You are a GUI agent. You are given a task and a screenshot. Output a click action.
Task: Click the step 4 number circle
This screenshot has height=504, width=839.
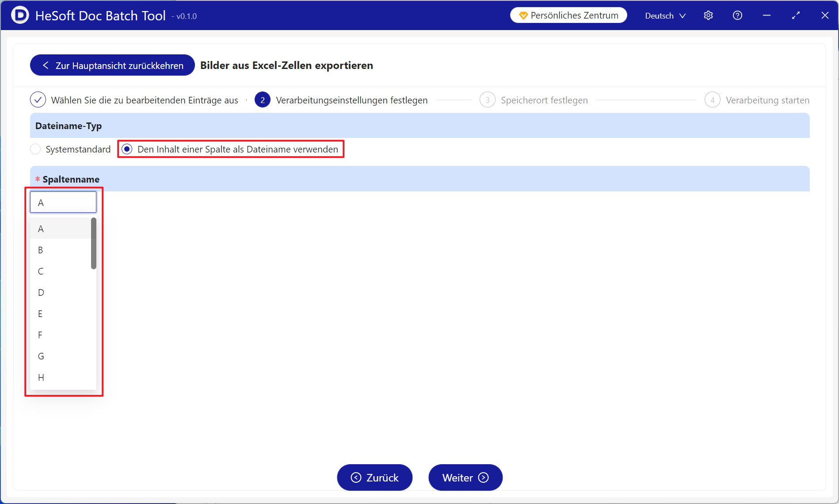click(x=712, y=100)
